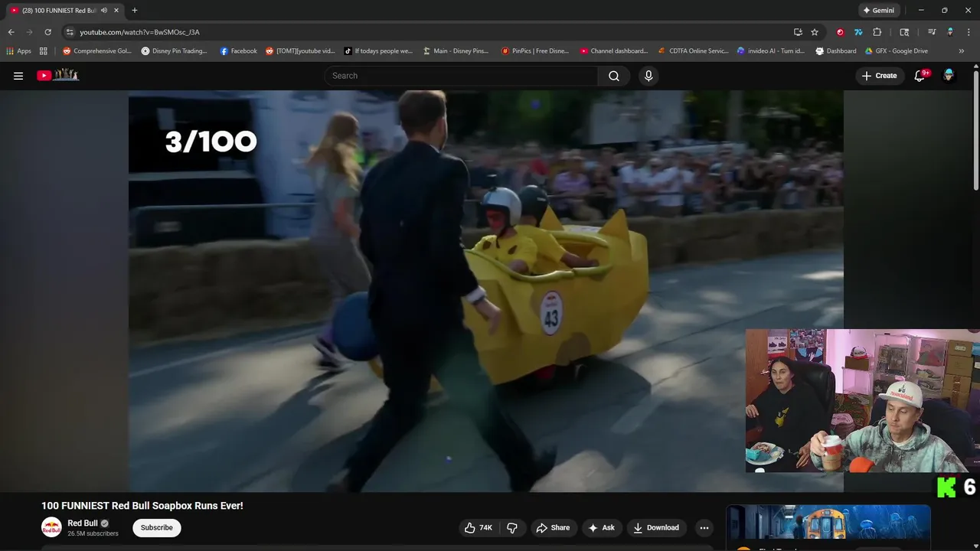Reload the page
Screen dimensions: 980x551
(x=47, y=32)
